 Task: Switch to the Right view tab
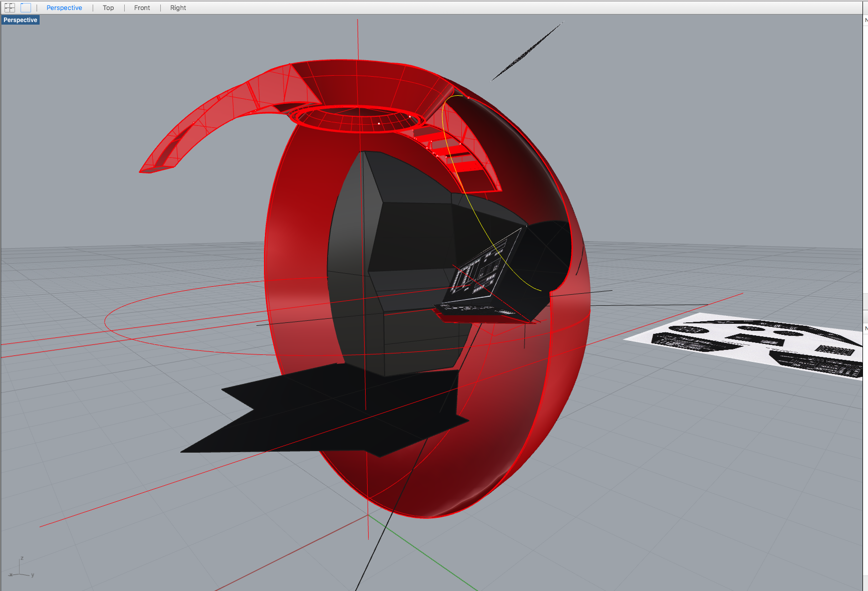pos(178,8)
